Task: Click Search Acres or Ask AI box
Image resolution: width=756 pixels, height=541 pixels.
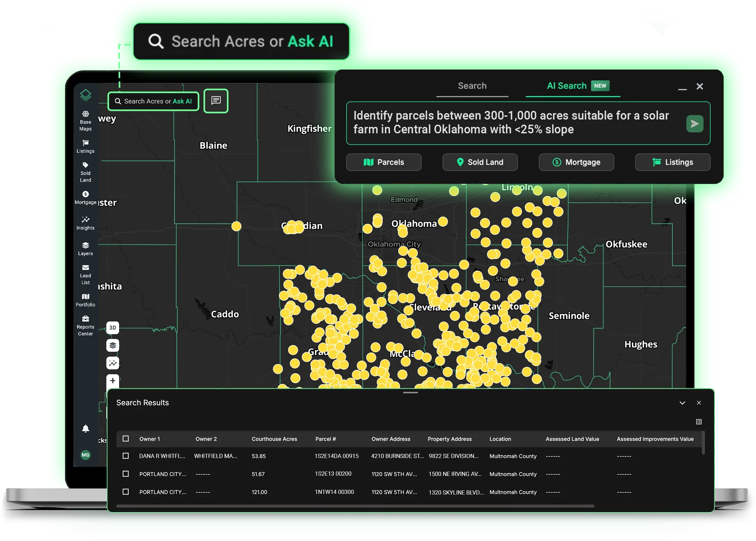Action: (153, 101)
